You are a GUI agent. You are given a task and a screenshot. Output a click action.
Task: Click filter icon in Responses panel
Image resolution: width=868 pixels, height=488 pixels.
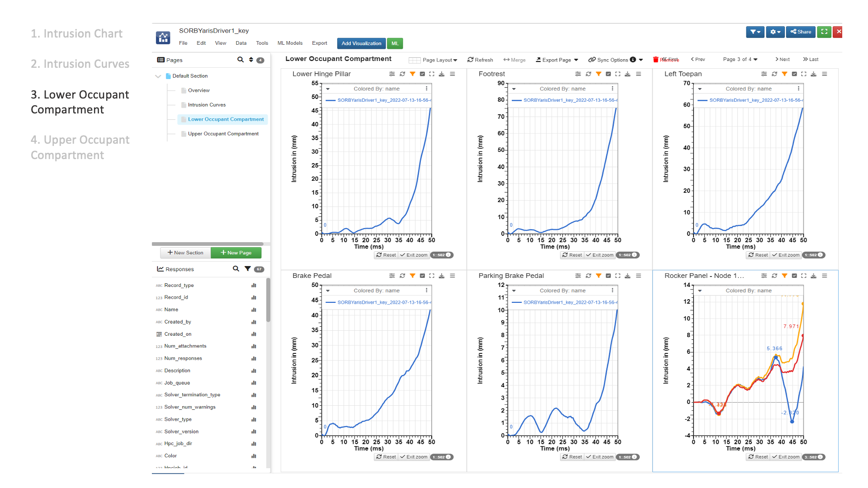[x=247, y=269]
